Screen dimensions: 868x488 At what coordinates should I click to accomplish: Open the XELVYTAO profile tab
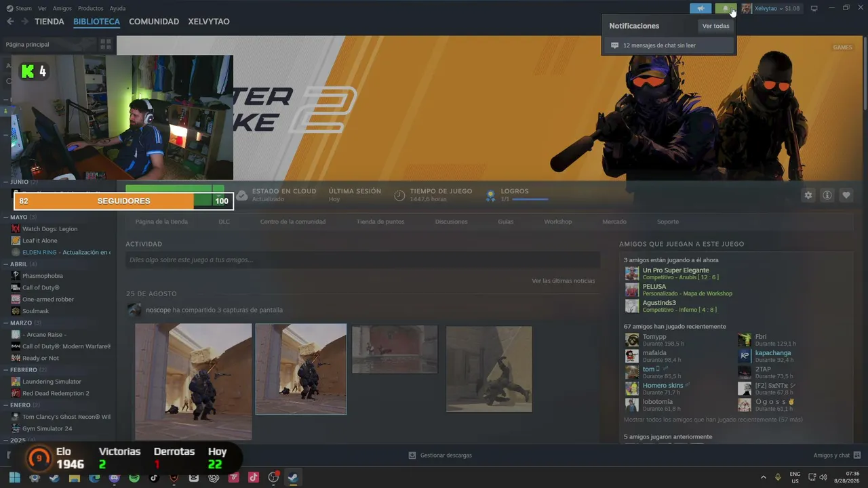(x=209, y=22)
